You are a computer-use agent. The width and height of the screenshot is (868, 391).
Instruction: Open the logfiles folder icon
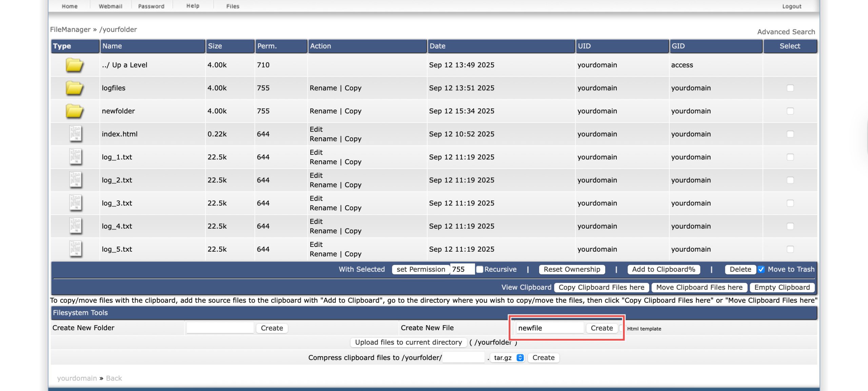(x=75, y=88)
